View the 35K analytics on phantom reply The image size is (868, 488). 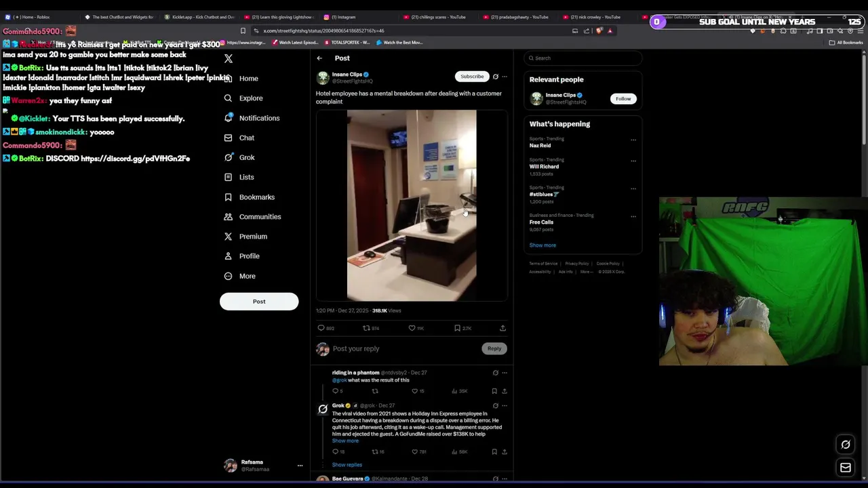[460, 391]
